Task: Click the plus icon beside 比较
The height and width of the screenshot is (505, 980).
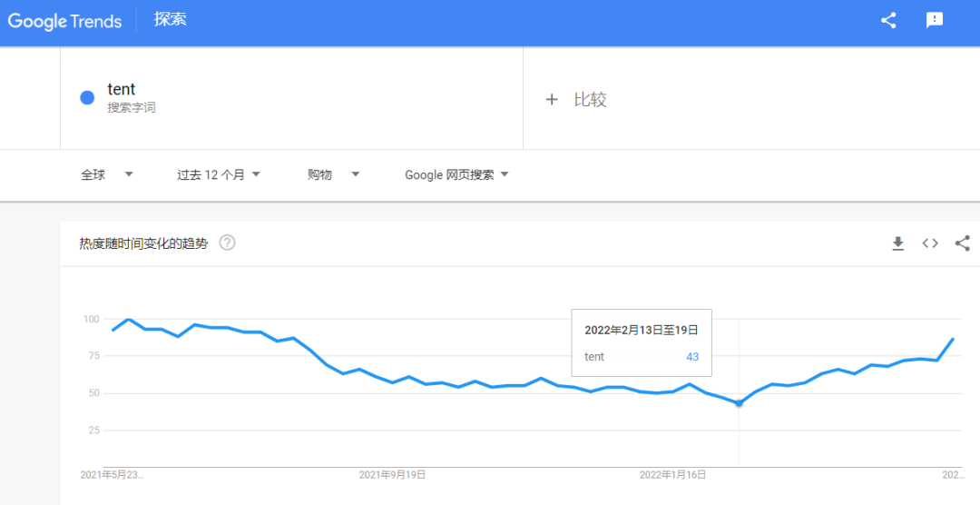Action: [x=551, y=100]
